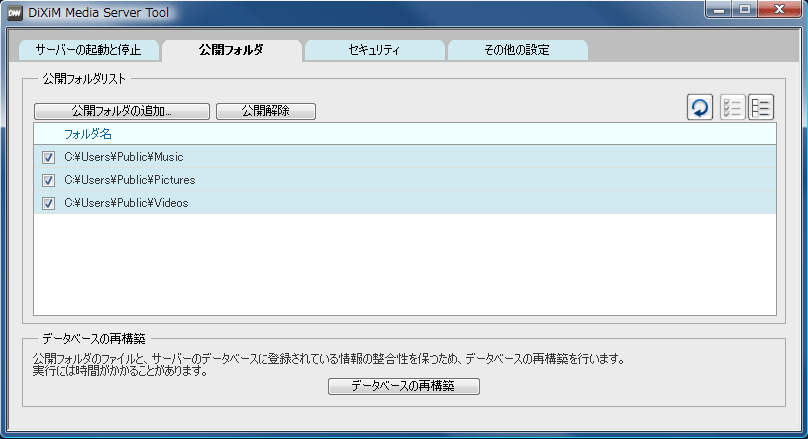Click the 公開フォルダの追加... button
Image resolution: width=808 pixels, height=439 pixels.
click(x=122, y=111)
